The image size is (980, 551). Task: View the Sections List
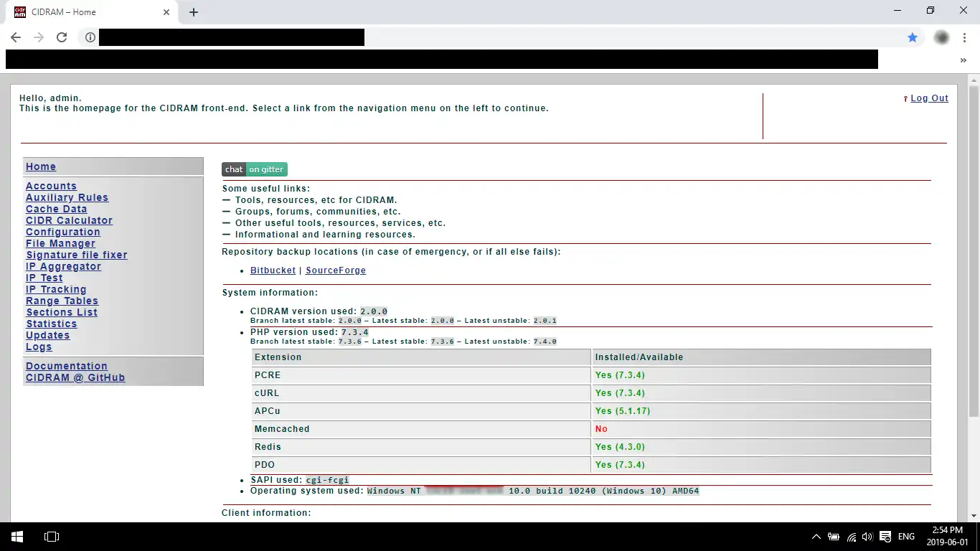pyautogui.click(x=62, y=312)
